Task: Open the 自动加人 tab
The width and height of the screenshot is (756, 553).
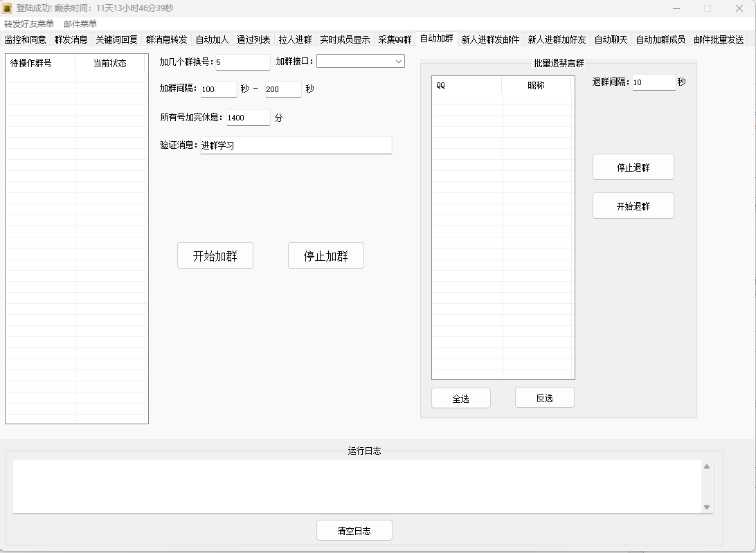Action: [x=211, y=39]
